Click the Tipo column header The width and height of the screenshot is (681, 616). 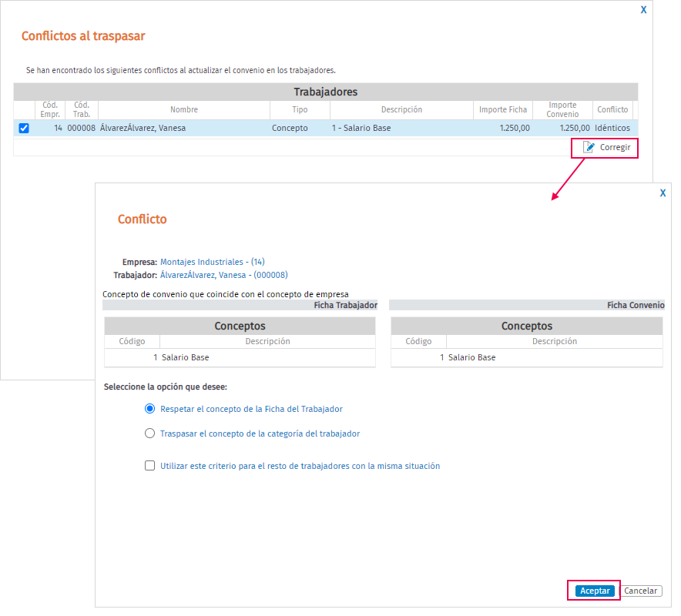click(x=300, y=110)
